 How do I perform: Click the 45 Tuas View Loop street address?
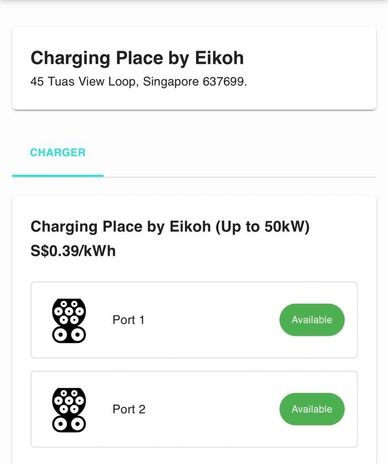(83, 81)
